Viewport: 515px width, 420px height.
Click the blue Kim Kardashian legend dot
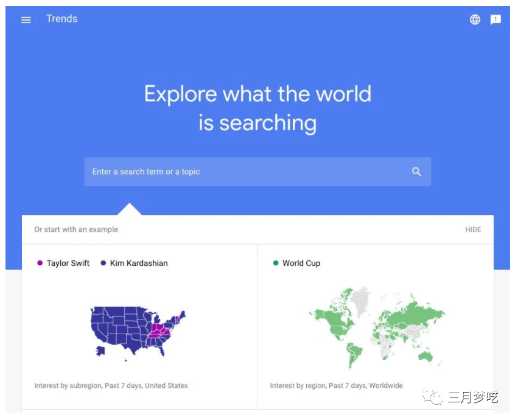[103, 263]
